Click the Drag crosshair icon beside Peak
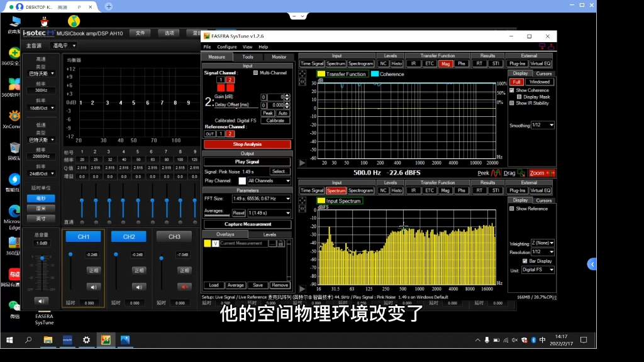This screenshot has height=362, width=644. [523, 173]
